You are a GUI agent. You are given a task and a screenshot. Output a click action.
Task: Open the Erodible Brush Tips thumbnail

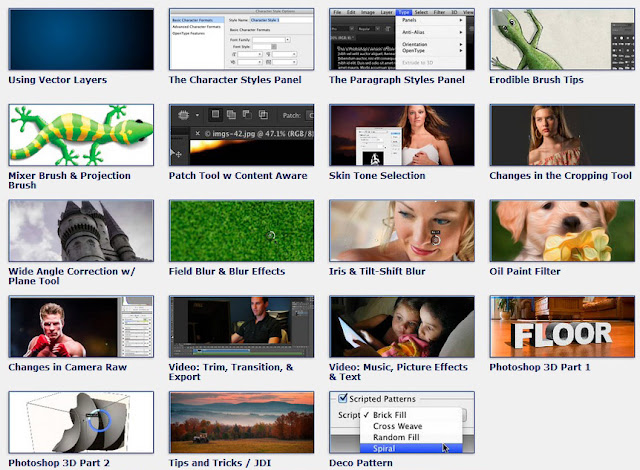pyautogui.click(x=562, y=39)
